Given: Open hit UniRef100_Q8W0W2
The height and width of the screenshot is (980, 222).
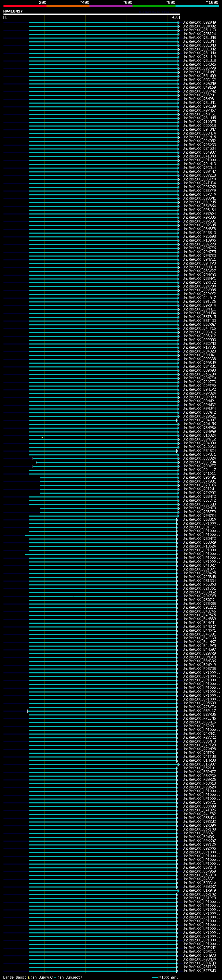Looking at the screenshot, I should tap(199, 26).
